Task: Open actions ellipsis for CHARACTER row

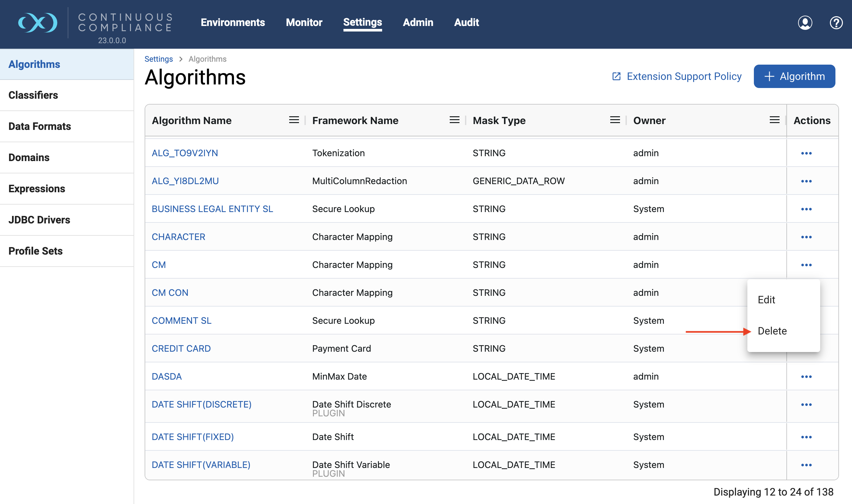Action: pos(806,237)
